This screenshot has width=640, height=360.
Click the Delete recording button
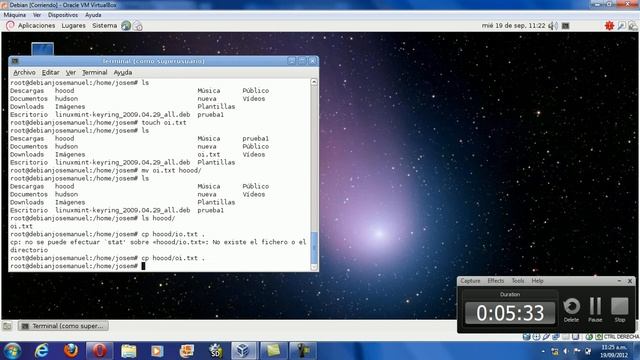(x=571, y=310)
